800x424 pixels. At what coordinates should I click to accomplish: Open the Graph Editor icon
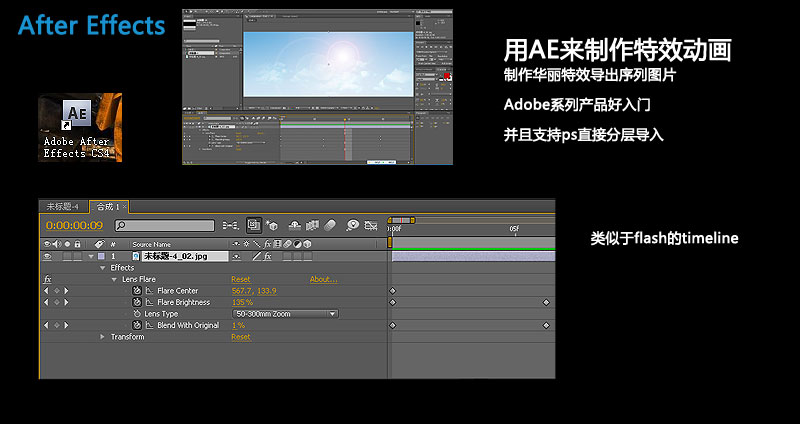[x=371, y=225]
